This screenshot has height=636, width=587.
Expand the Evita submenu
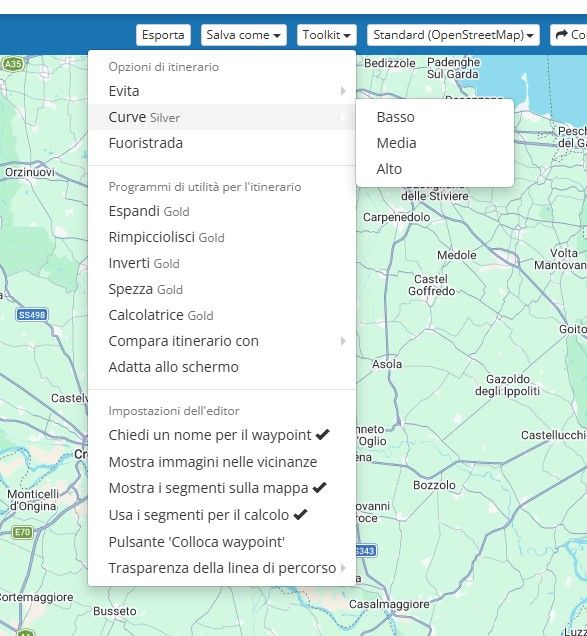222,91
